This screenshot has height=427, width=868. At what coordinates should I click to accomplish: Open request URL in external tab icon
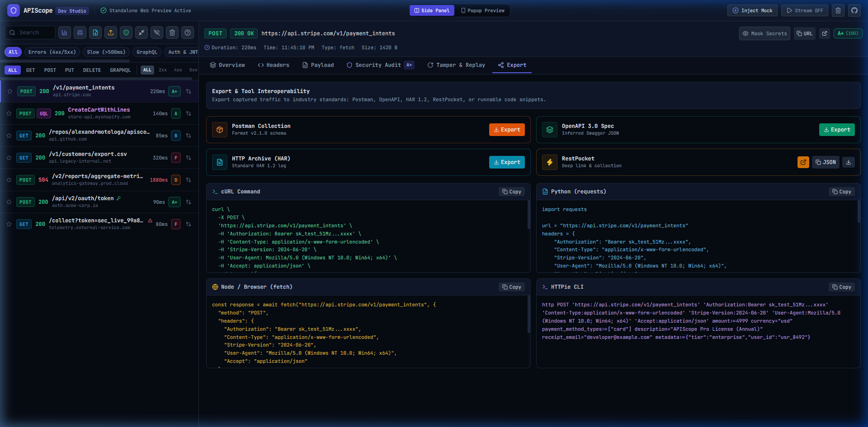pyautogui.click(x=825, y=33)
